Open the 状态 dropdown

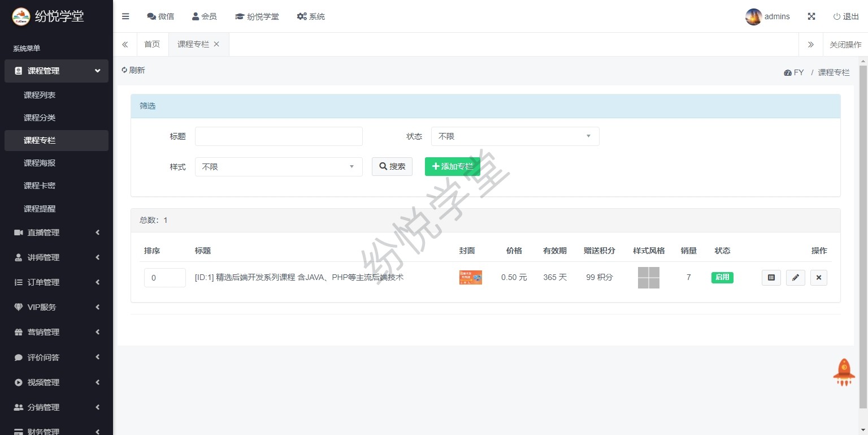coord(515,136)
